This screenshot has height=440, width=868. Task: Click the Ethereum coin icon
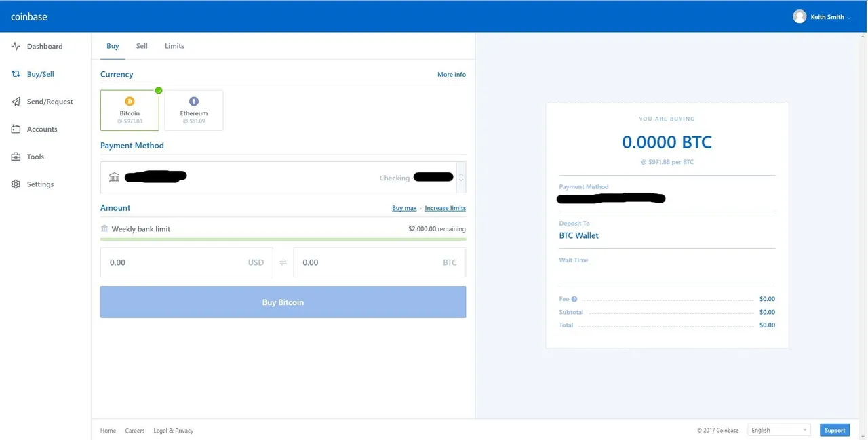tap(194, 102)
